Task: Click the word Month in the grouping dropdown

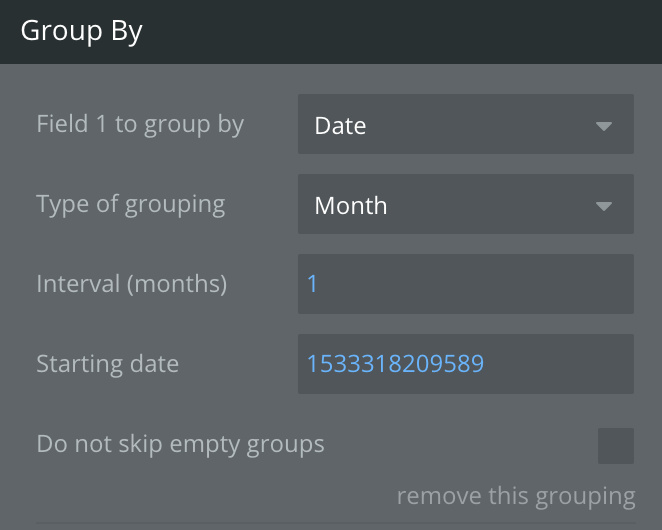Action: coord(350,206)
